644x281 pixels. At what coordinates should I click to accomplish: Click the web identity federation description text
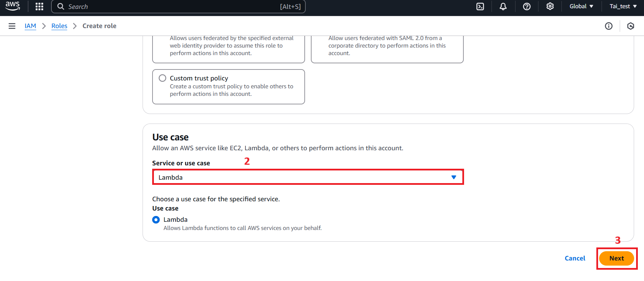[x=231, y=46]
